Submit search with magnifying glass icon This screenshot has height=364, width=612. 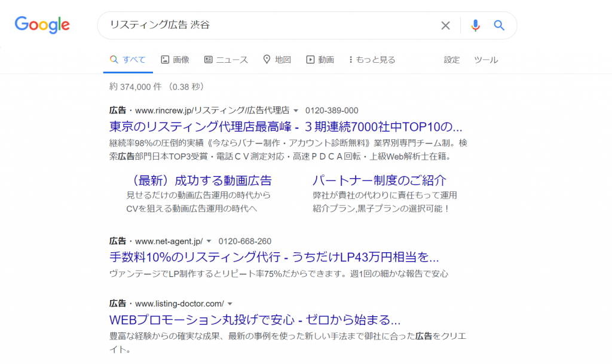point(499,25)
